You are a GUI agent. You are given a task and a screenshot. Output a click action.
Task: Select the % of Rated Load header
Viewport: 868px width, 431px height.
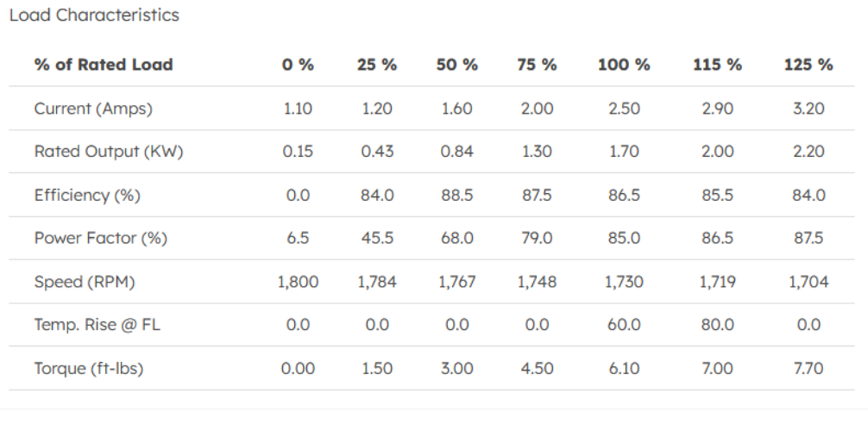coord(104,65)
